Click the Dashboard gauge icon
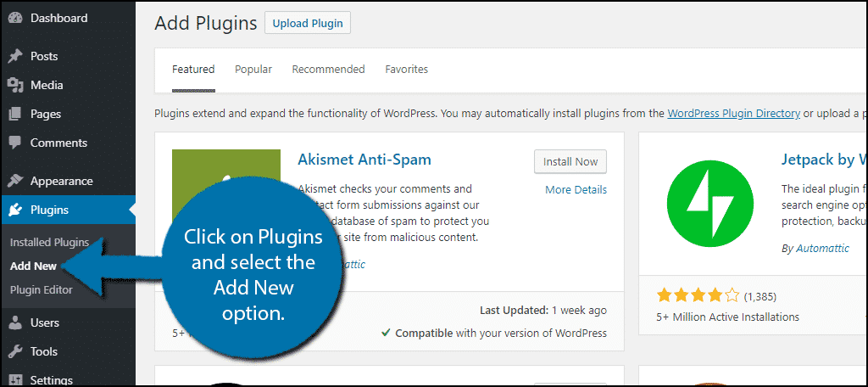This screenshot has width=868, height=387. click(x=15, y=19)
